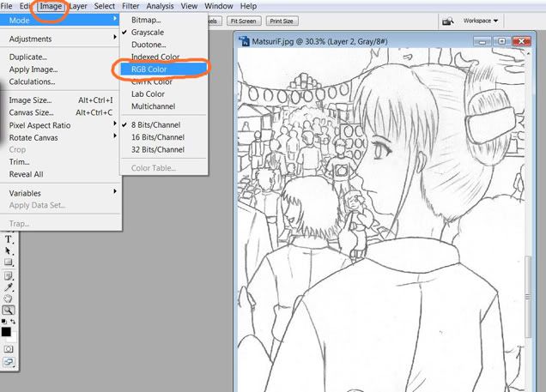Select the Path Selection arrow tool

click(x=9, y=250)
